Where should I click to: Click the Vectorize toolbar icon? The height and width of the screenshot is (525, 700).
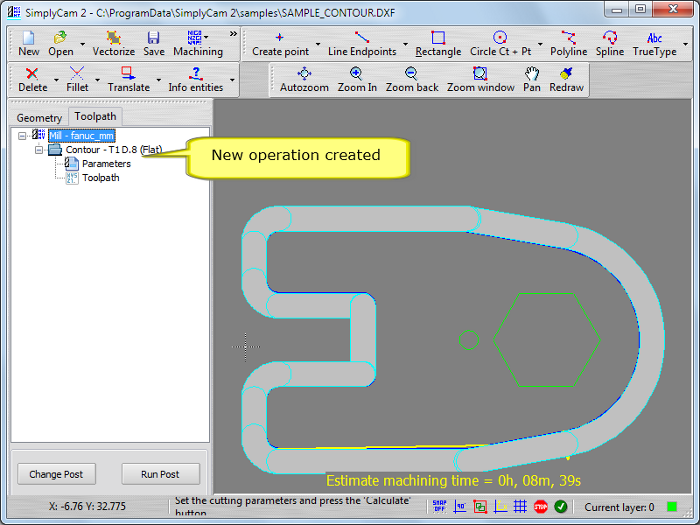tap(113, 43)
